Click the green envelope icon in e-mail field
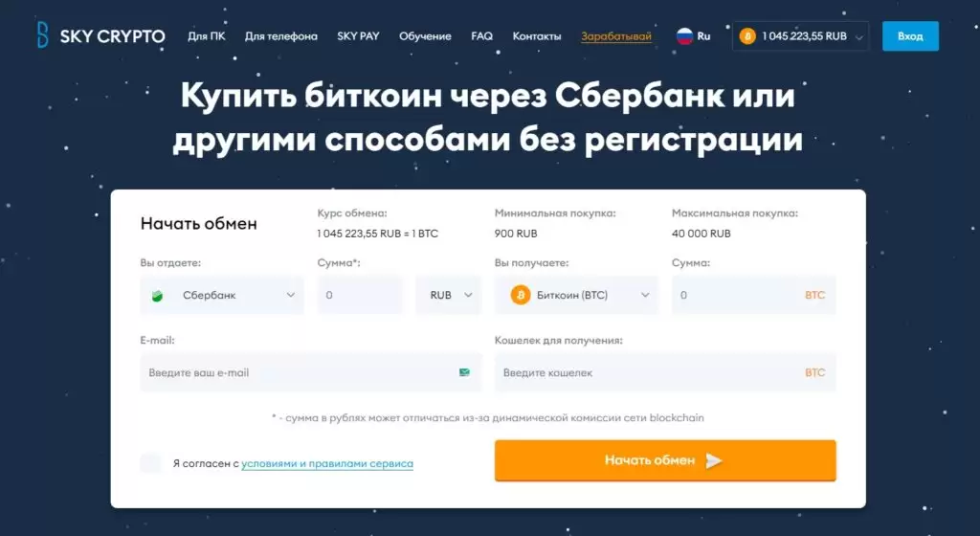980x536 pixels. (464, 372)
